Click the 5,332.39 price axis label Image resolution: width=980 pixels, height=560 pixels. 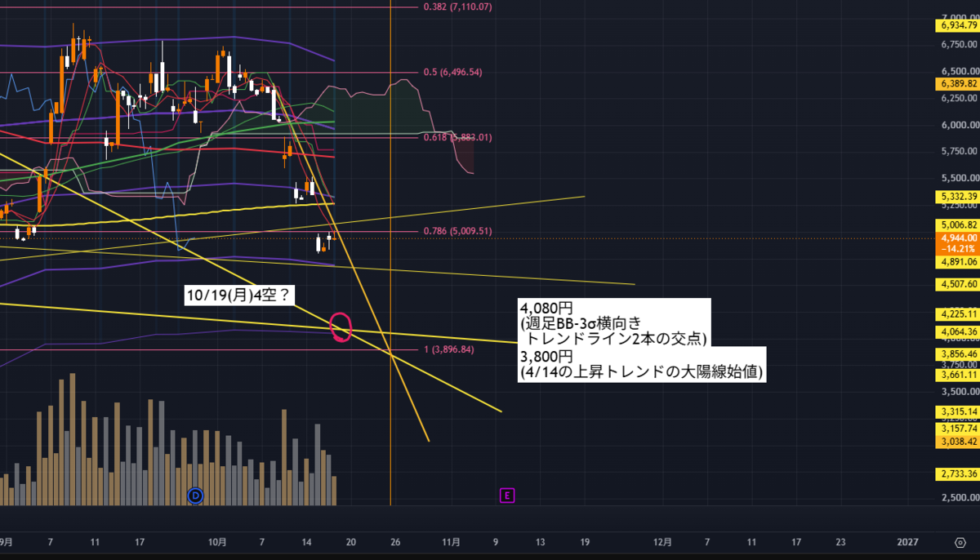(959, 197)
